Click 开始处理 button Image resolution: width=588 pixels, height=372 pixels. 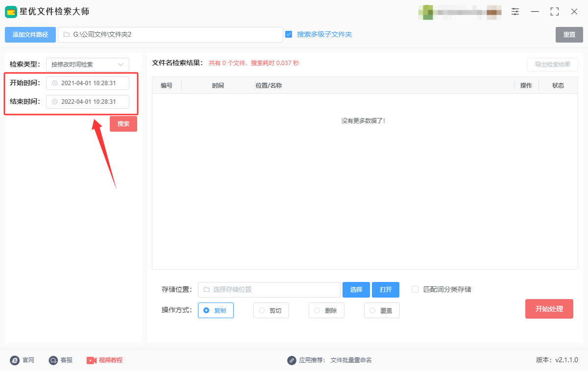[549, 309]
